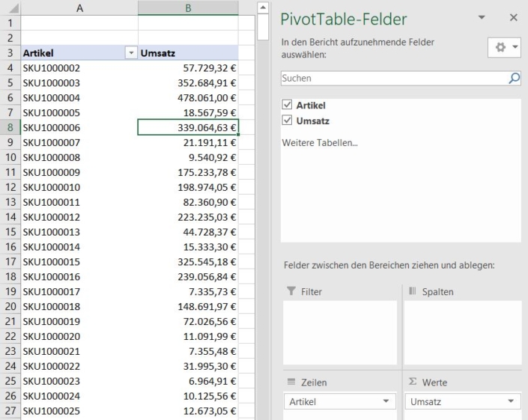Viewport: 528px width, 420px height.
Task: Select cell with 223.235,03 €
Action: (x=188, y=217)
